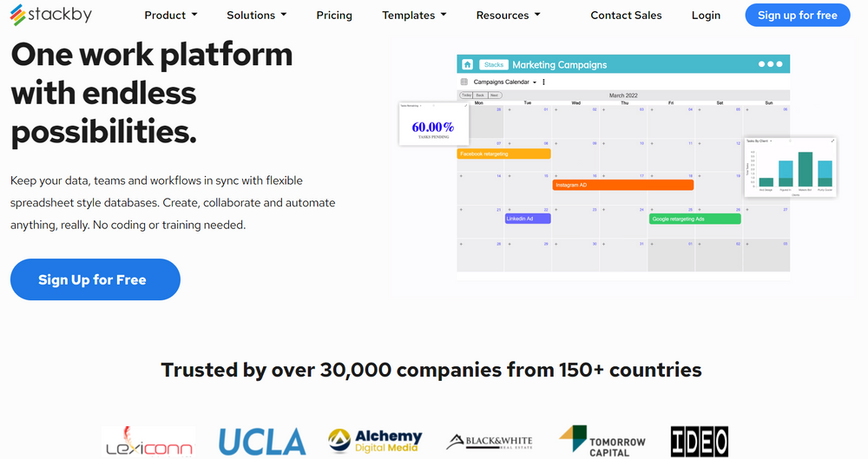Viewport: 868px width, 459px height.
Task: Open the Pricing page
Action: point(334,15)
